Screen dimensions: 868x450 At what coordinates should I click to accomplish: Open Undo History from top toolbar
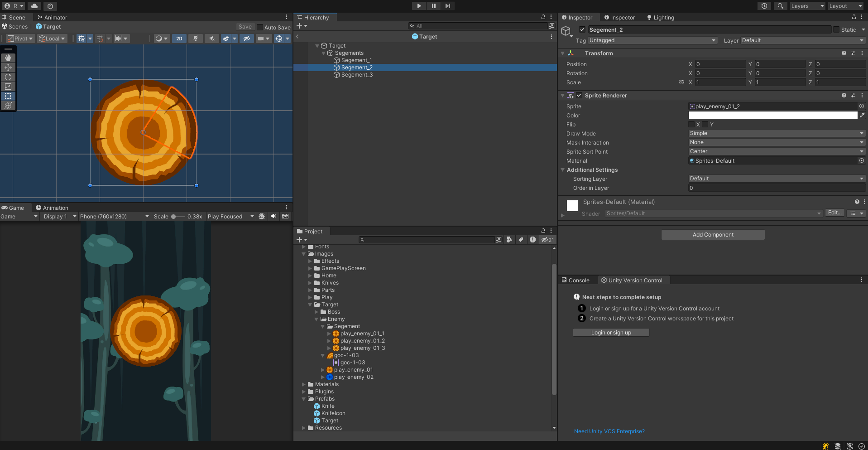pos(764,6)
